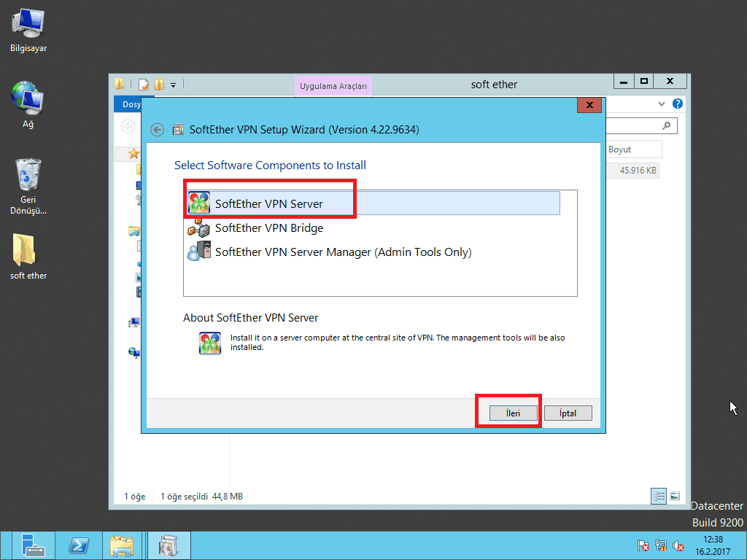Image resolution: width=747 pixels, height=560 pixels.
Task: Click the network icon in navigation pane
Action: [x=134, y=352]
